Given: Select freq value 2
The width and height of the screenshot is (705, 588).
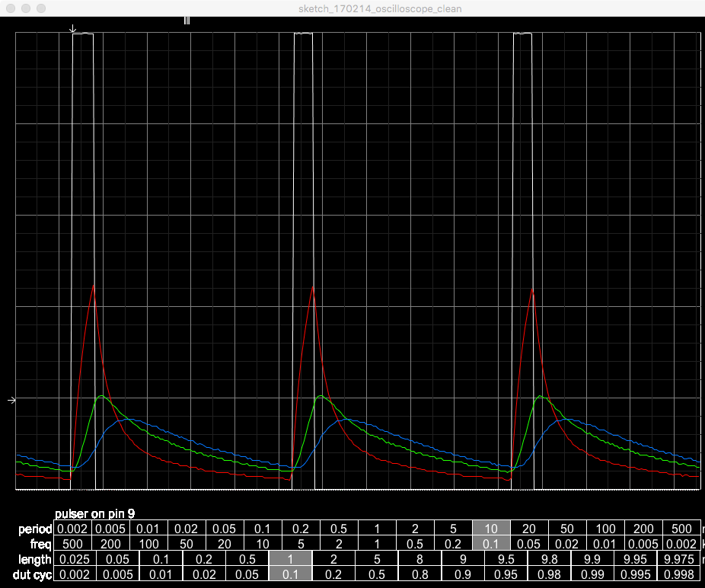Looking at the screenshot, I should [339, 544].
